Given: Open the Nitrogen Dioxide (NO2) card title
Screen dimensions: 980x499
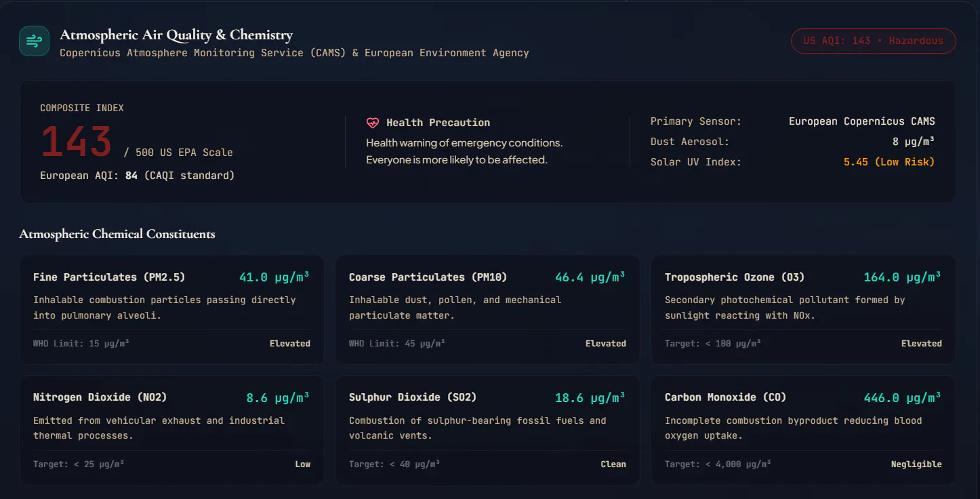Looking at the screenshot, I should tap(100, 397).
